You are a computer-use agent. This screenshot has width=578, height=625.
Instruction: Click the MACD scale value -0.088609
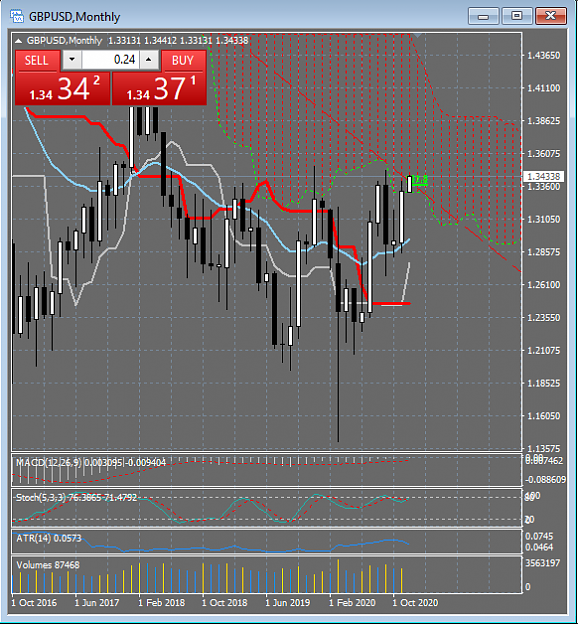point(545,480)
